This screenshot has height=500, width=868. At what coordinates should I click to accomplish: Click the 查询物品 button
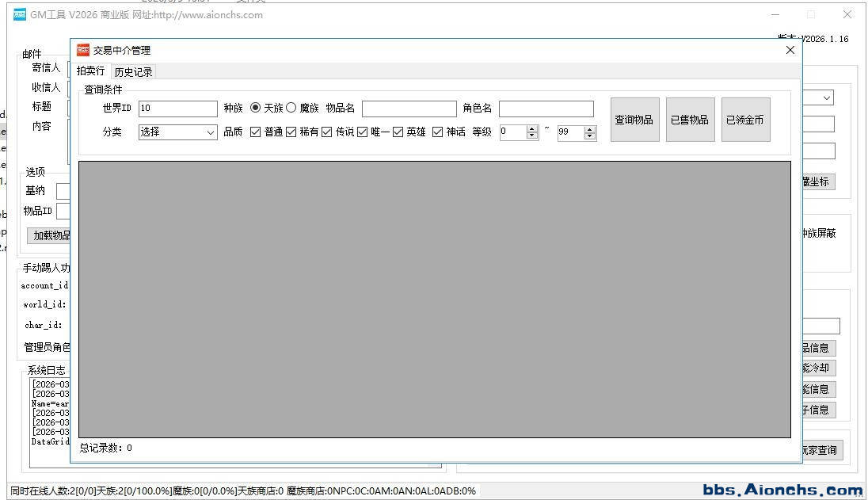634,120
